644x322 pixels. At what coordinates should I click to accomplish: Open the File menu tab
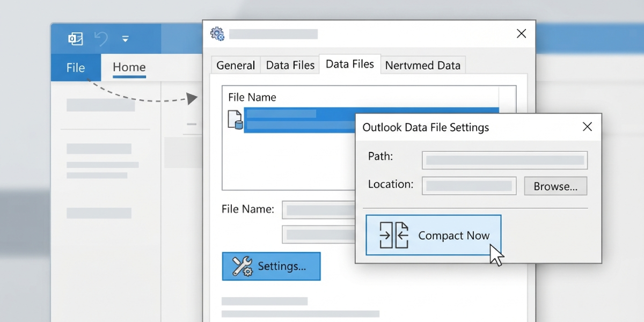tap(76, 68)
